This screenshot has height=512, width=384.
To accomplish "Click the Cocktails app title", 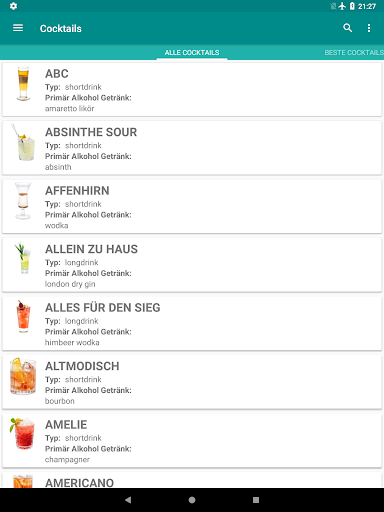I will [61, 28].
